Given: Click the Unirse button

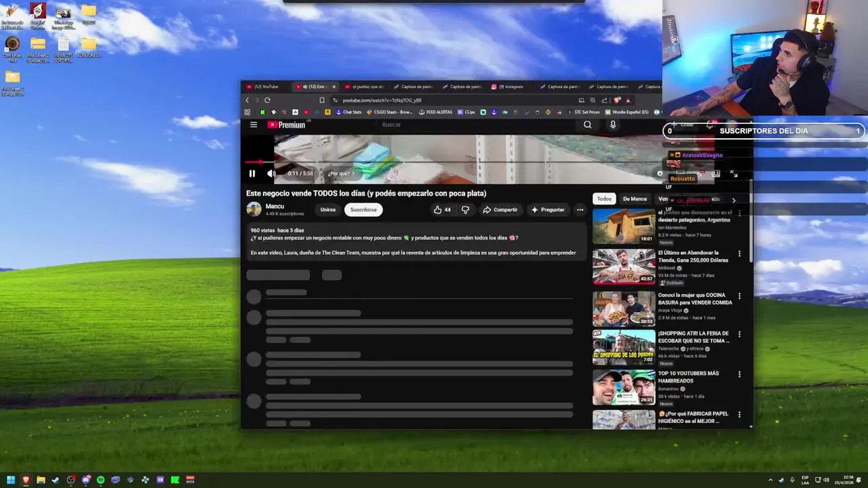Looking at the screenshot, I should point(328,210).
